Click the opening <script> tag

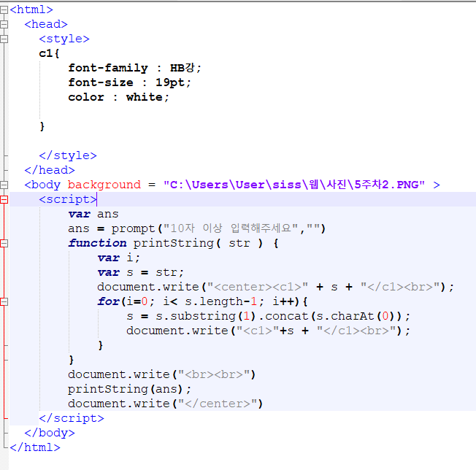click(x=68, y=199)
